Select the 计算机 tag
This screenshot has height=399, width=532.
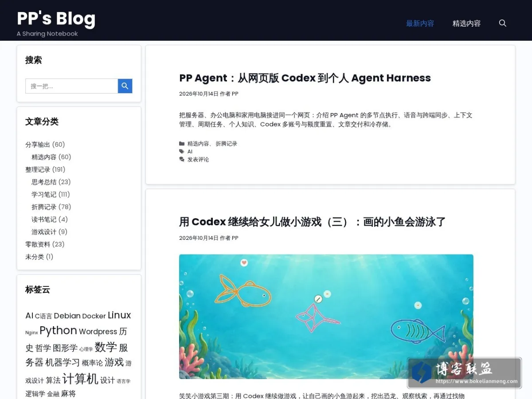[x=80, y=379]
